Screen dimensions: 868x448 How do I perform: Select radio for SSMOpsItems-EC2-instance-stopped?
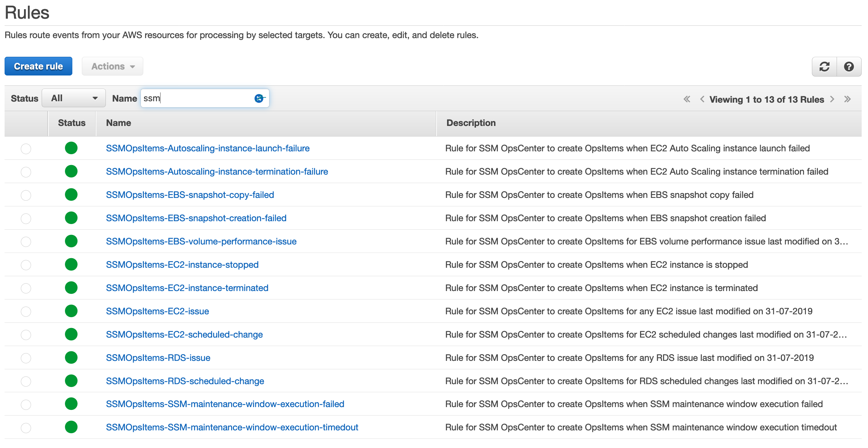[26, 265]
